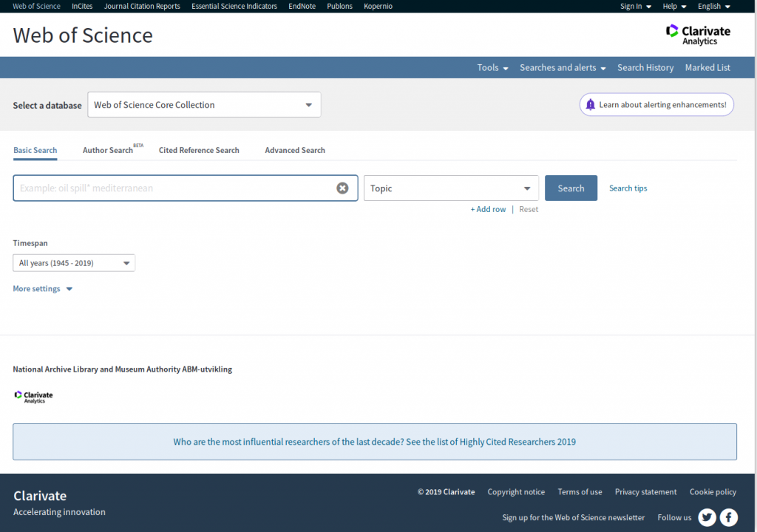This screenshot has width=757, height=532.
Task: Switch to Advanced Search tab
Action: pos(295,150)
